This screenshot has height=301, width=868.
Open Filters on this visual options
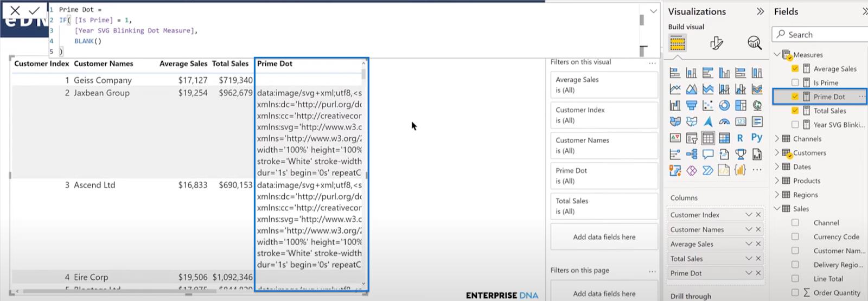tap(652, 63)
